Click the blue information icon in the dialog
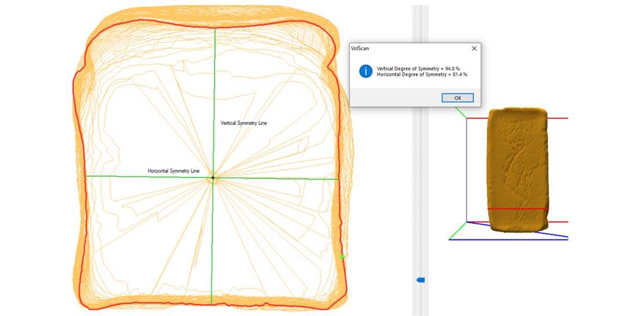This screenshot has height=316, width=644. (x=366, y=71)
